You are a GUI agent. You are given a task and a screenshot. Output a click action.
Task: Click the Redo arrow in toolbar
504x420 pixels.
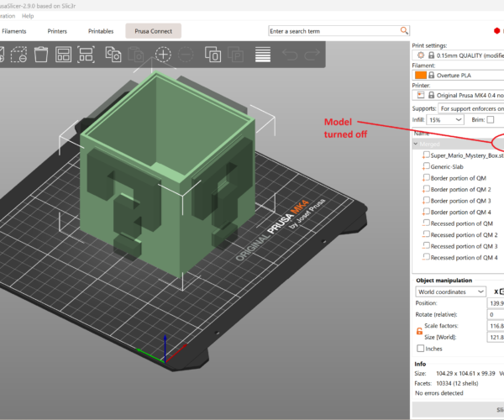click(x=312, y=55)
